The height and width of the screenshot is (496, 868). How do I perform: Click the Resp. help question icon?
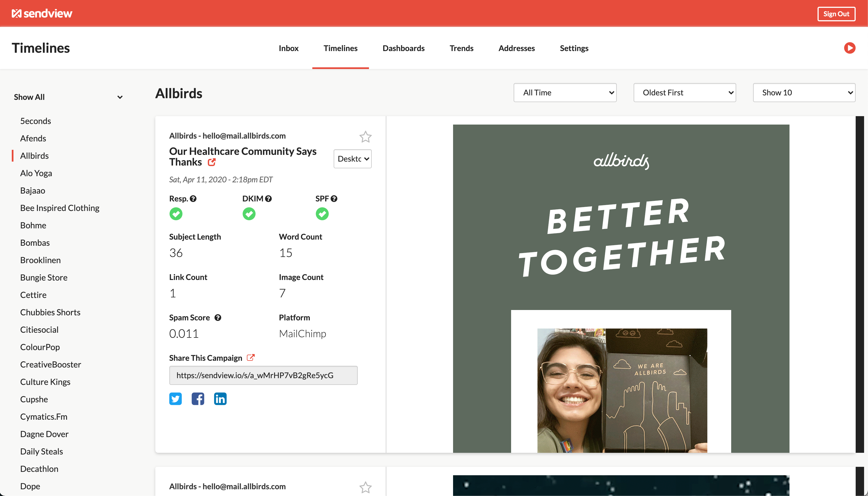pos(193,199)
